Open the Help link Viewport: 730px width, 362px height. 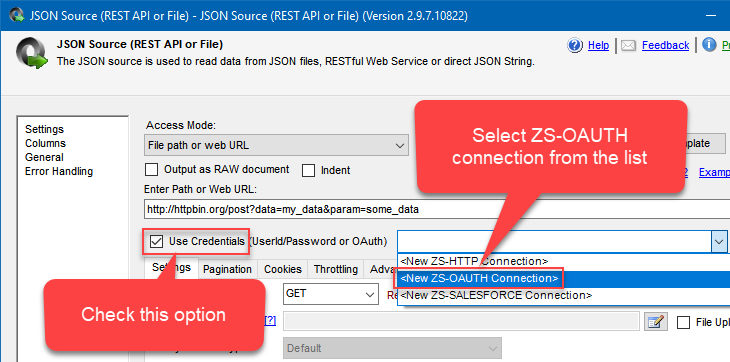(x=598, y=45)
